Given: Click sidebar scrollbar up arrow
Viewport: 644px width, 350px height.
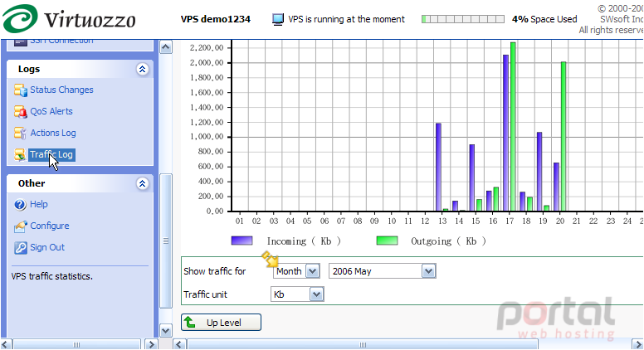Looking at the screenshot, I should (165, 47).
